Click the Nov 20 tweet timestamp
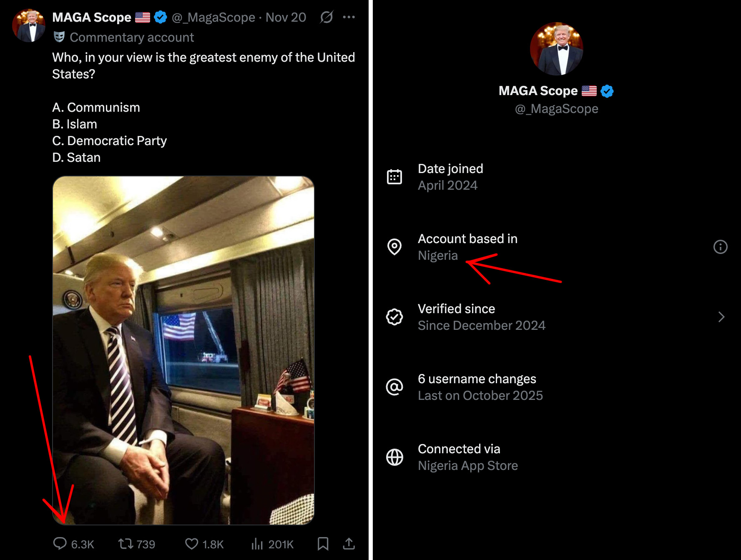Image resolution: width=741 pixels, height=560 pixels. point(286,18)
